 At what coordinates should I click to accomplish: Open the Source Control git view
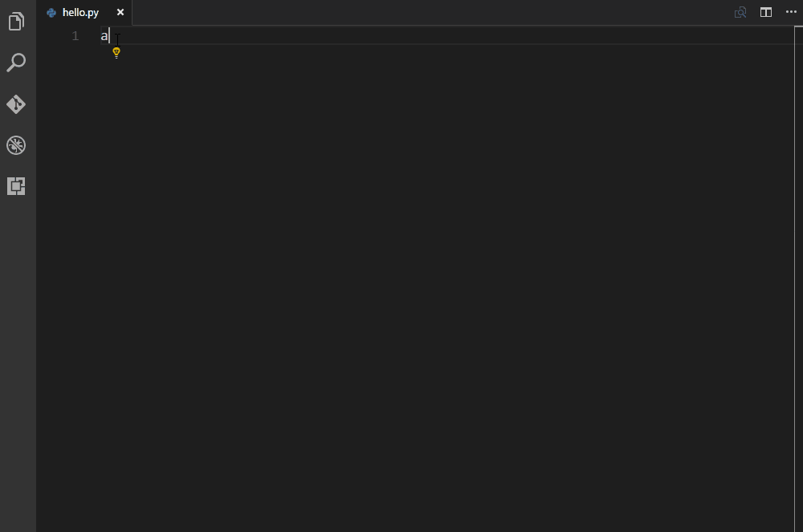pos(16,104)
